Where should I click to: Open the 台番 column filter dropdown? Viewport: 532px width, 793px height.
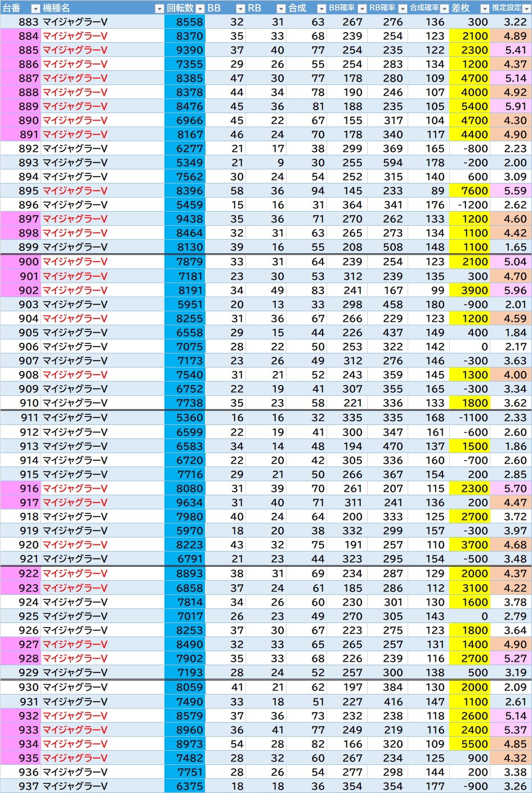click(35, 8)
